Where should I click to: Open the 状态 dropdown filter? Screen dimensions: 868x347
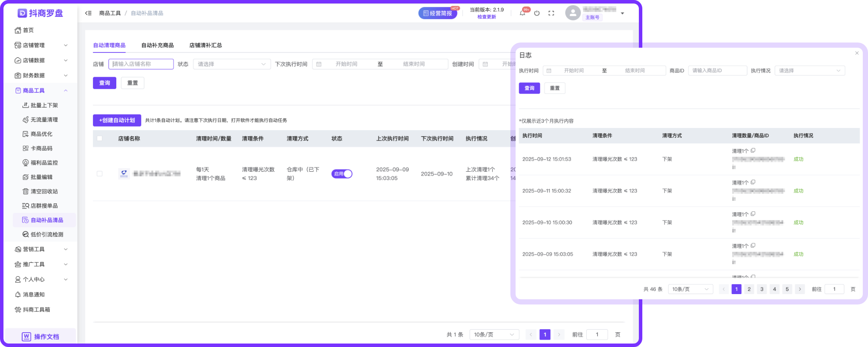coord(232,64)
